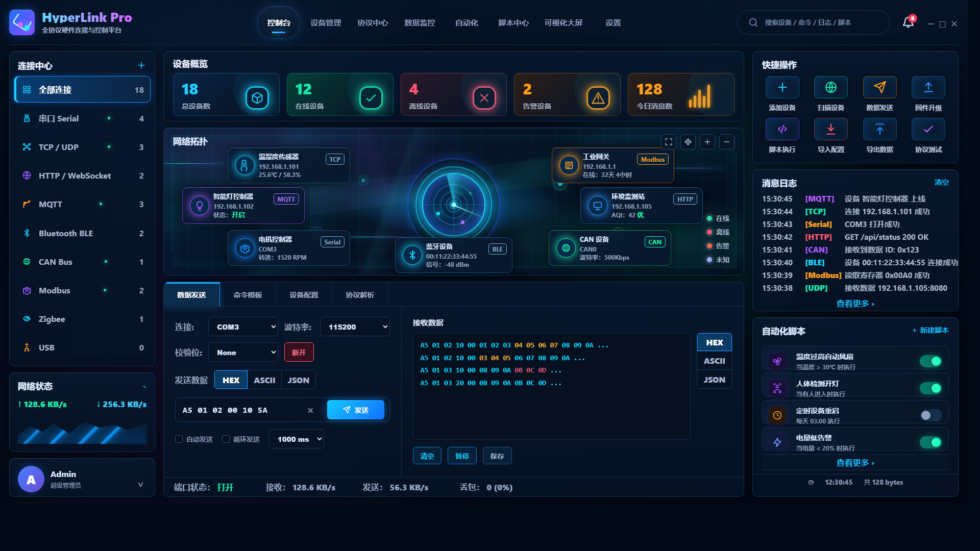This screenshot has width=980, height=551.
Task: Toggle 温度过高自动风扇 script switch
Action: [x=930, y=361]
